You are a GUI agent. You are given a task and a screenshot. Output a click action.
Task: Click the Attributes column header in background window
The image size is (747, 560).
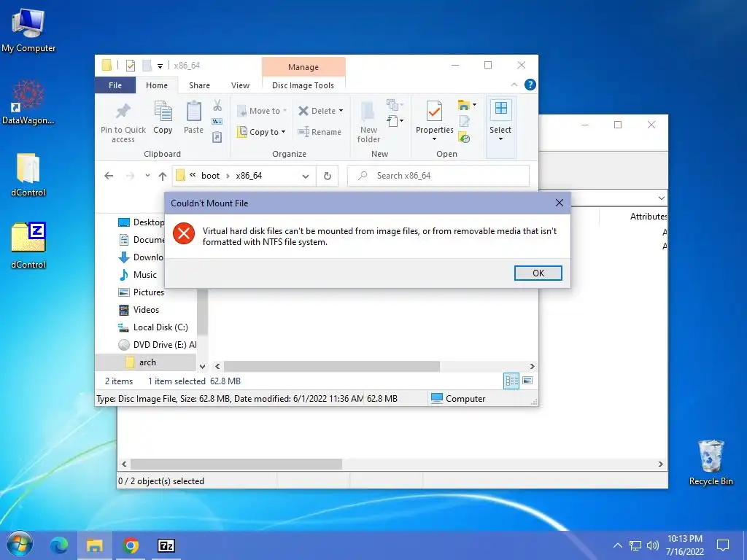pos(648,217)
